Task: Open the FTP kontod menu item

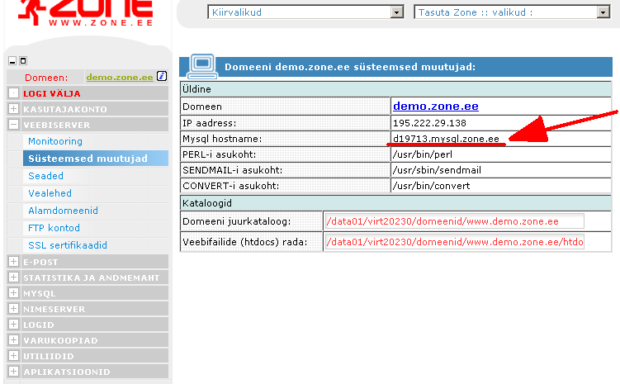Action: [54, 228]
